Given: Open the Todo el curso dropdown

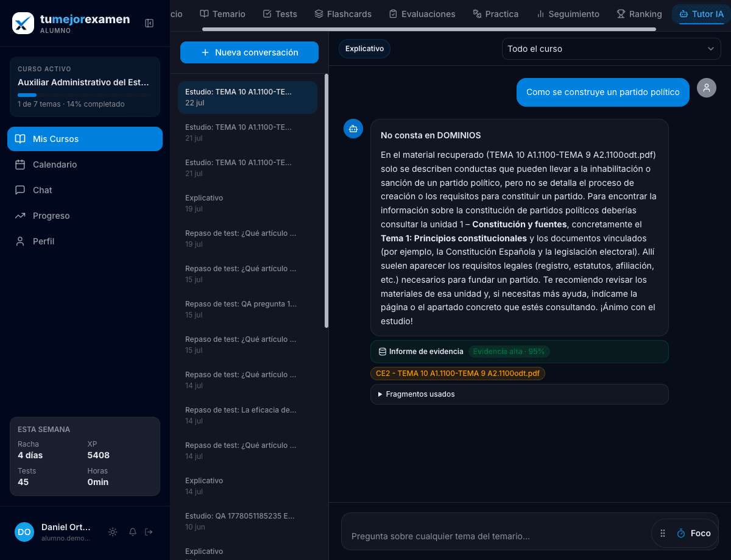Looking at the screenshot, I should 612,49.
